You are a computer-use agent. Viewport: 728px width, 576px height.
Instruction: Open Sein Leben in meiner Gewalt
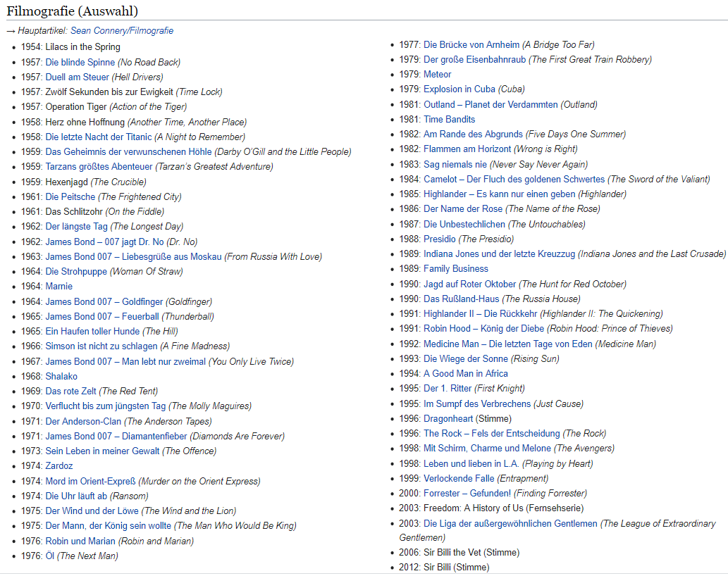pos(102,451)
